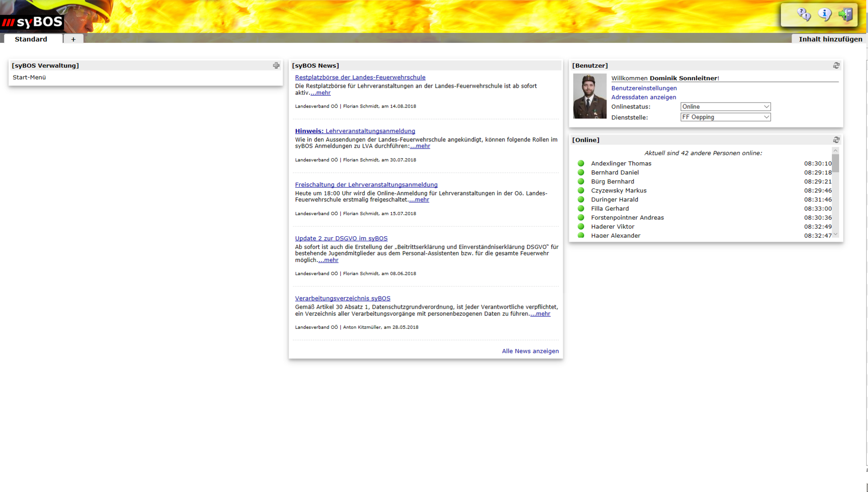868x492 pixels.
Task: Click the Online list scroll up arrow
Action: [x=835, y=150]
